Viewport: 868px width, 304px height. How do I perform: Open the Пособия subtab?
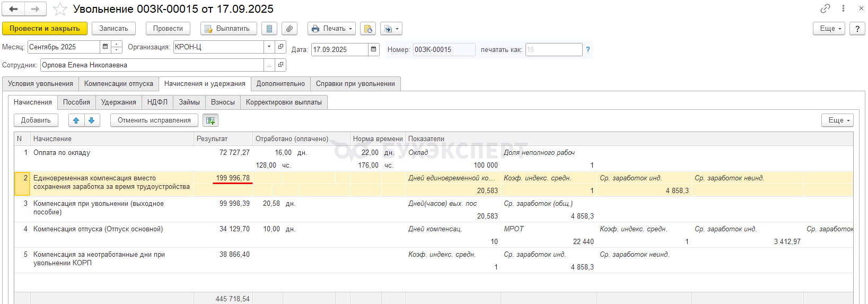[x=76, y=102]
